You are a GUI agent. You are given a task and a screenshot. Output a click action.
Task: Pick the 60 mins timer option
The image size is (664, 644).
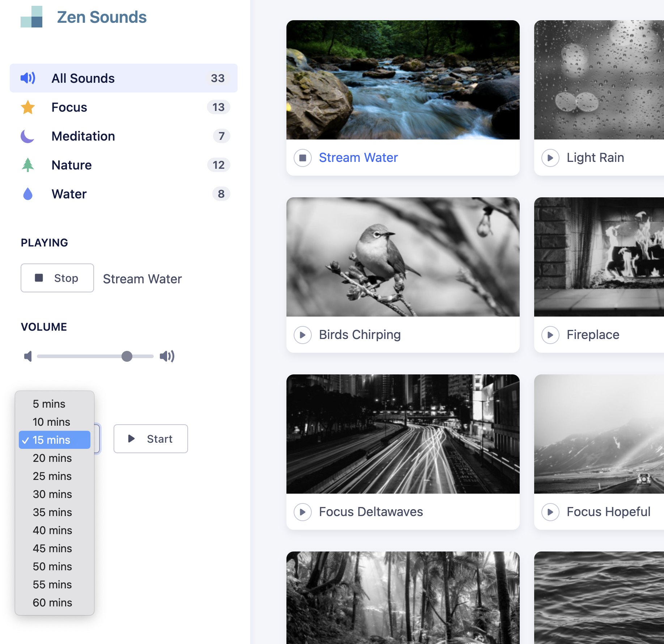(52, 602)
